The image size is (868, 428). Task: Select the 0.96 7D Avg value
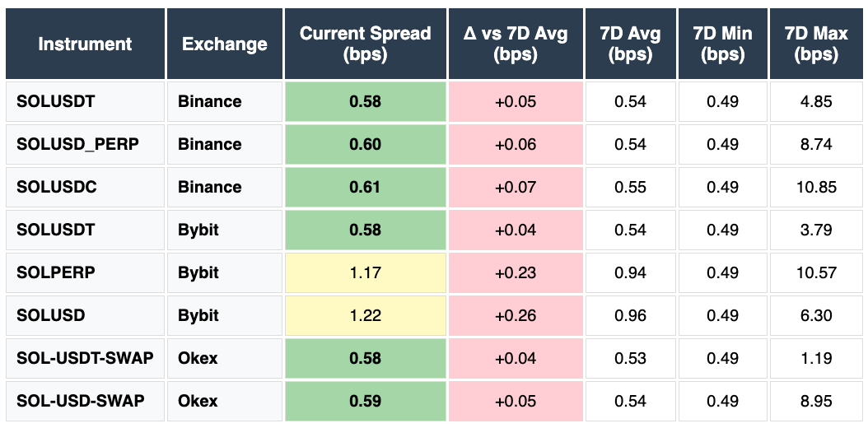click(630, 316)
